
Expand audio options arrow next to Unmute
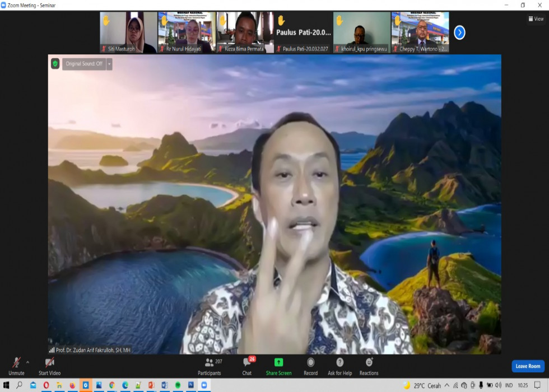coord(28,362)
